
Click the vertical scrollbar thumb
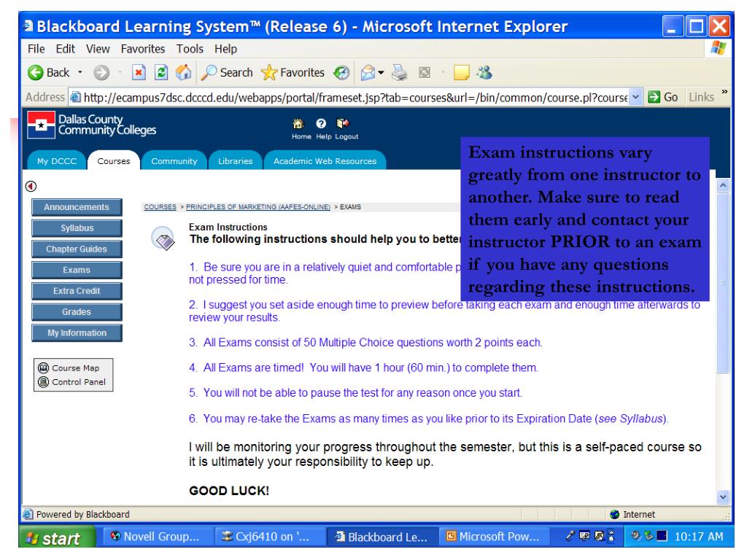[723, 283]
